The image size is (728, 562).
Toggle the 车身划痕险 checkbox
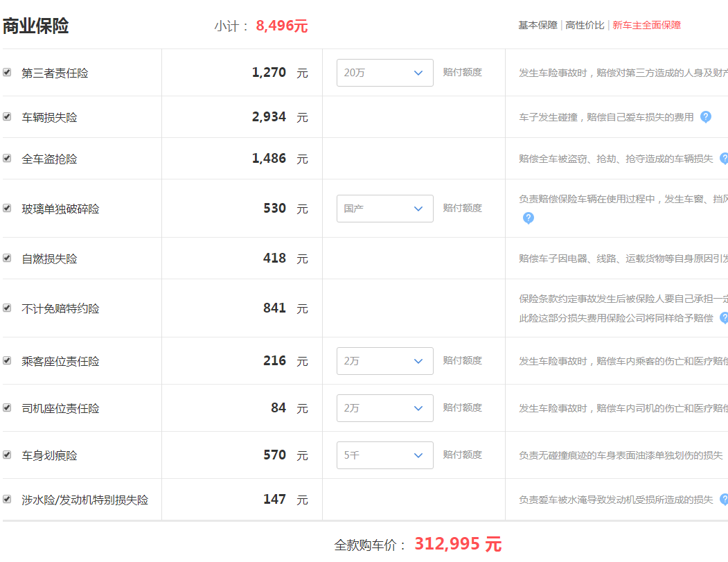7,455
